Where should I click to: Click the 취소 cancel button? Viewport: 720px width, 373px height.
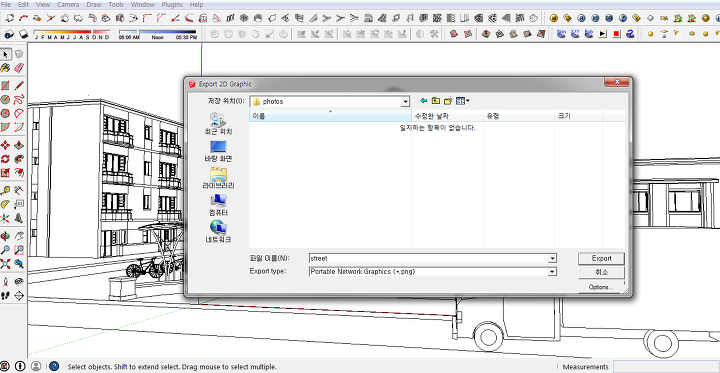pos(601,272)
